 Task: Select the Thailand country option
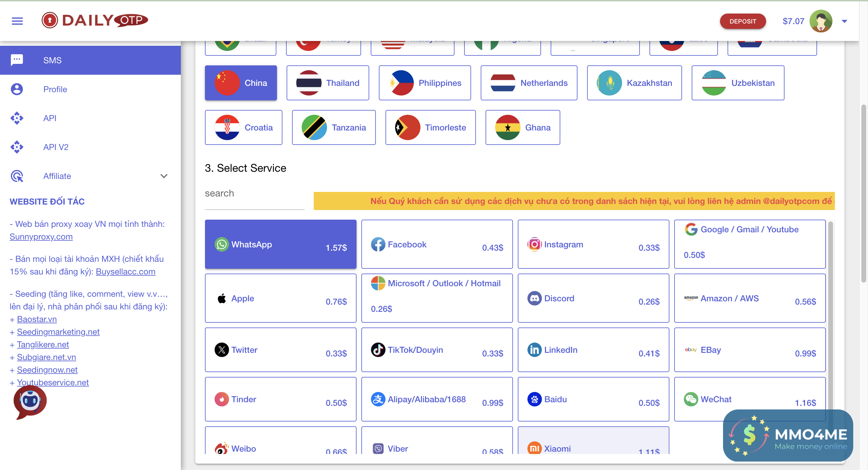point(328,83)
